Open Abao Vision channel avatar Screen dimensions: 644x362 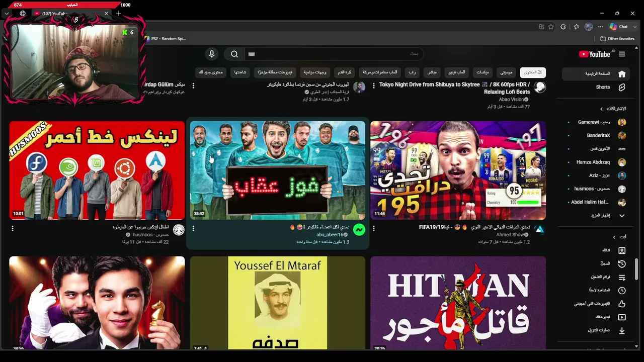[x=539, y=87]
